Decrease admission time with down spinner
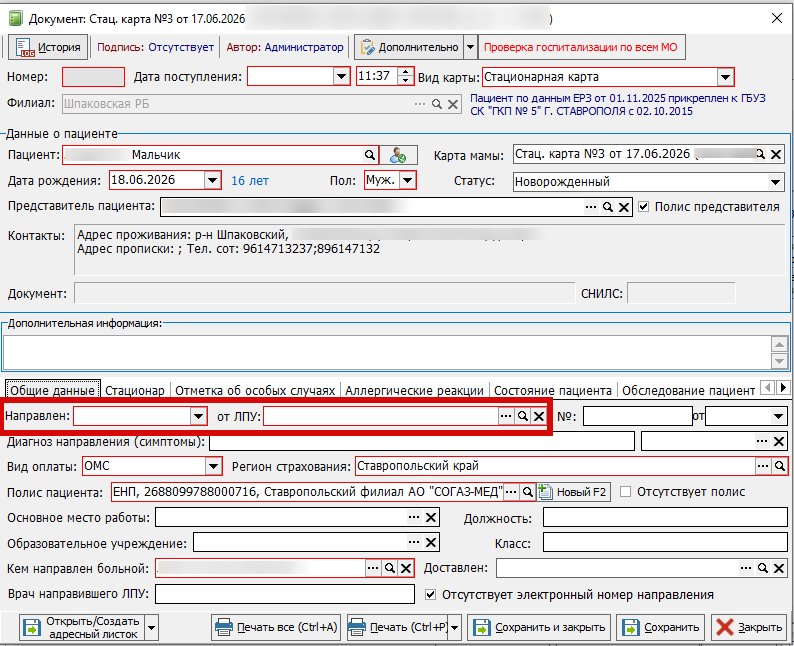 click(405, 80)
